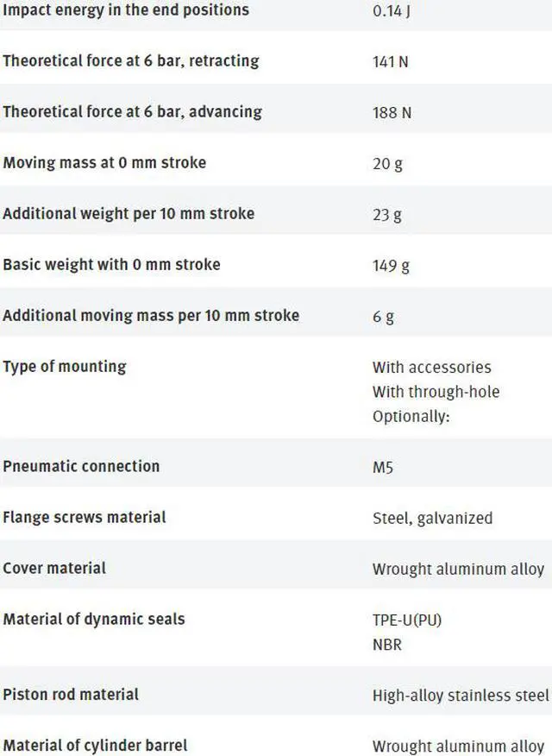This screenshot has height=756, width=552.
Task: Click the 'Optionally:' mounting text
Action: [412, 416]
